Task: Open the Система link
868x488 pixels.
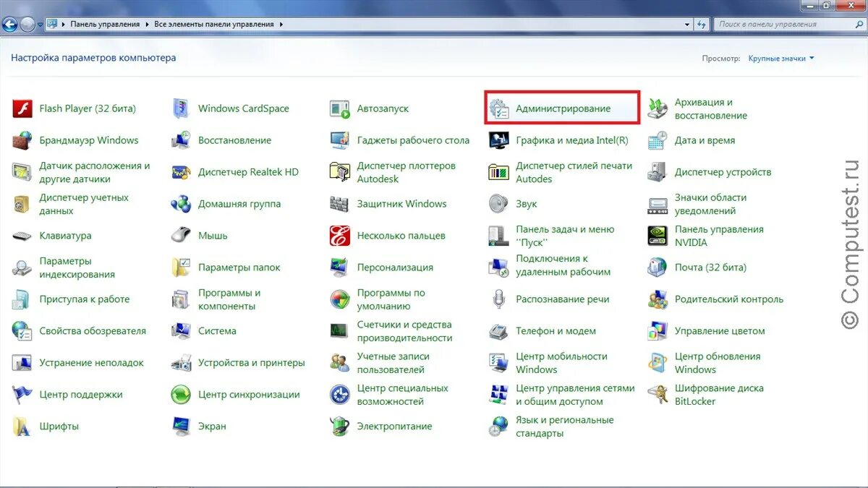Action: click(217, 331)
